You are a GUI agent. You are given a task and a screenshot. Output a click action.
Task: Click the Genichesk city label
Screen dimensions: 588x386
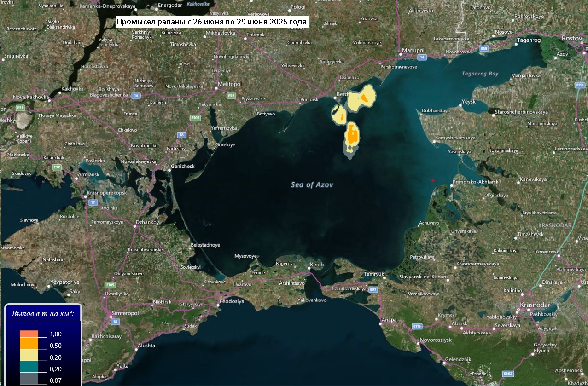[183, 166]
